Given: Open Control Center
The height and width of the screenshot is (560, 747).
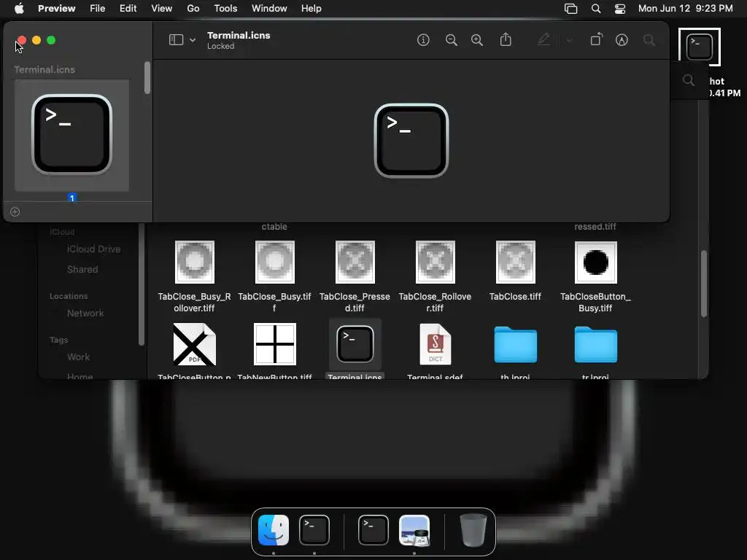Looking at the screenshot, I should tap(620, 9).
